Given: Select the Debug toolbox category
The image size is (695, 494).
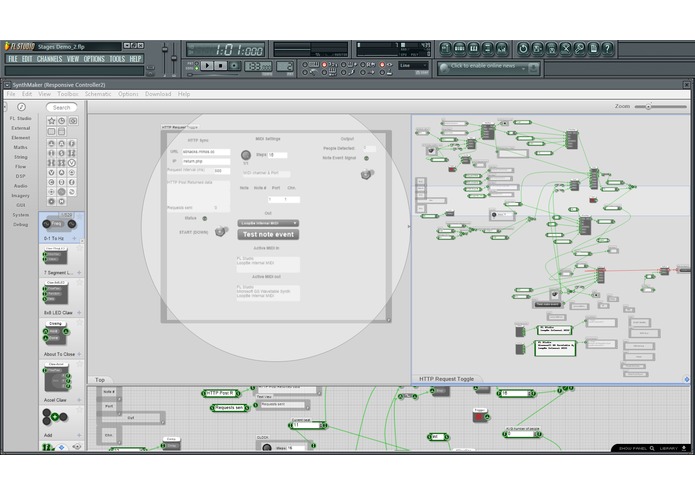Looking at the screenshot, I should pos(20,224).
